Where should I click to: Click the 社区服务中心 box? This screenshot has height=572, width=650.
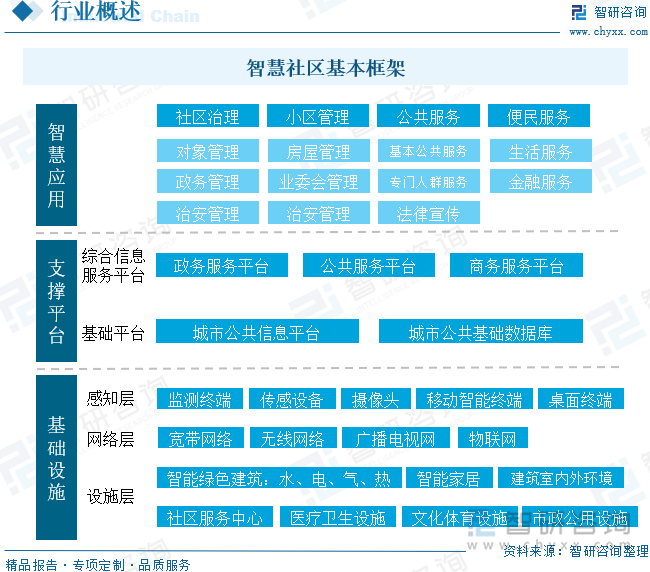tap(215, 516)
